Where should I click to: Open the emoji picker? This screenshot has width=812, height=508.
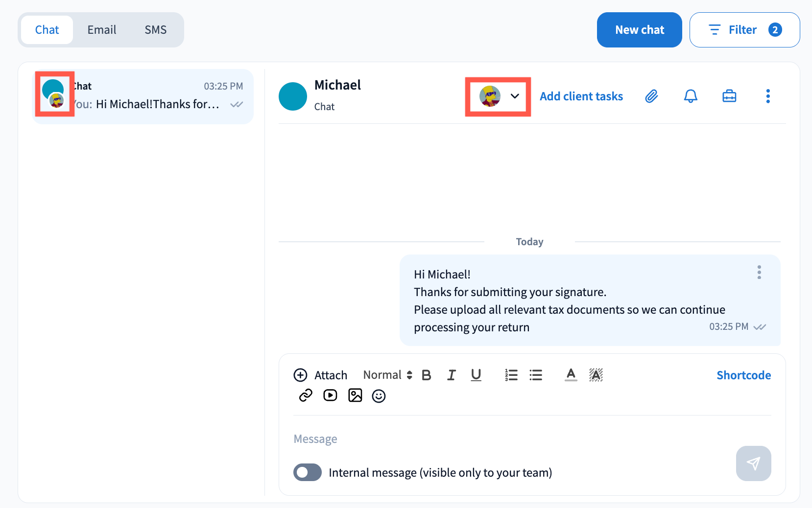point(379,396)
